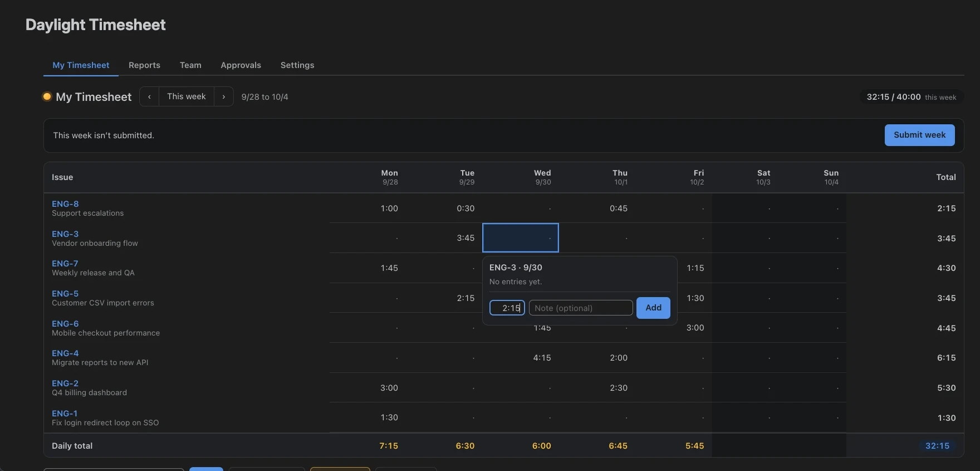Select ENG-6 Friday cell showing 3:00
The height and width of the screenshot is (471, 980).
(x=694, y=328)
